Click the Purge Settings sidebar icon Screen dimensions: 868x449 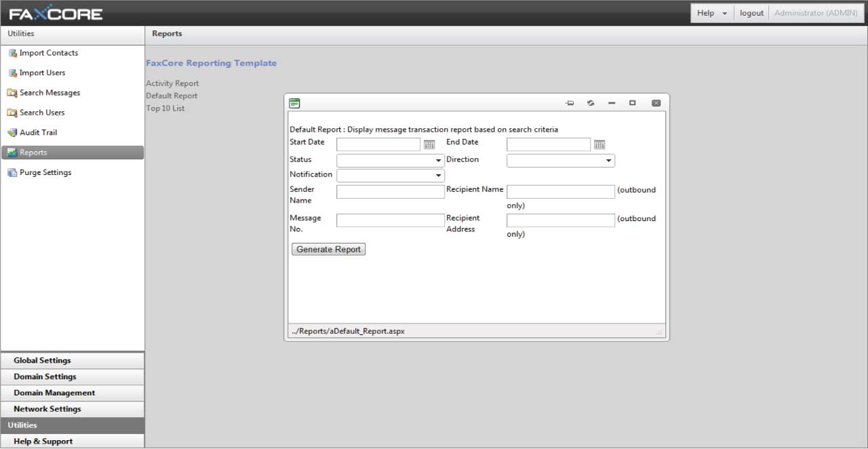(x=12, y=173)
